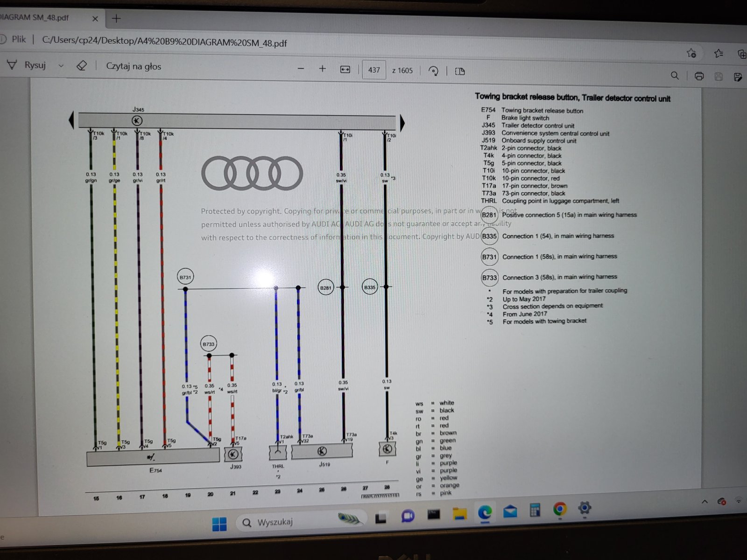Viewport: 747px width, 560px height.
Task: Click 'Coupling point in luggage compartment, left'
Action: tap(561, 201)
